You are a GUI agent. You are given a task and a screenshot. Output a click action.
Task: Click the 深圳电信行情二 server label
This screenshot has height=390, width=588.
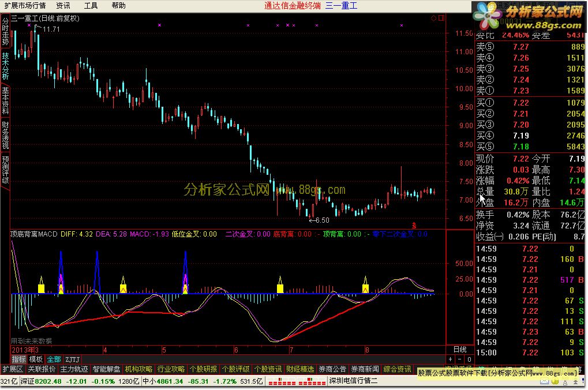tap(353, 381)
